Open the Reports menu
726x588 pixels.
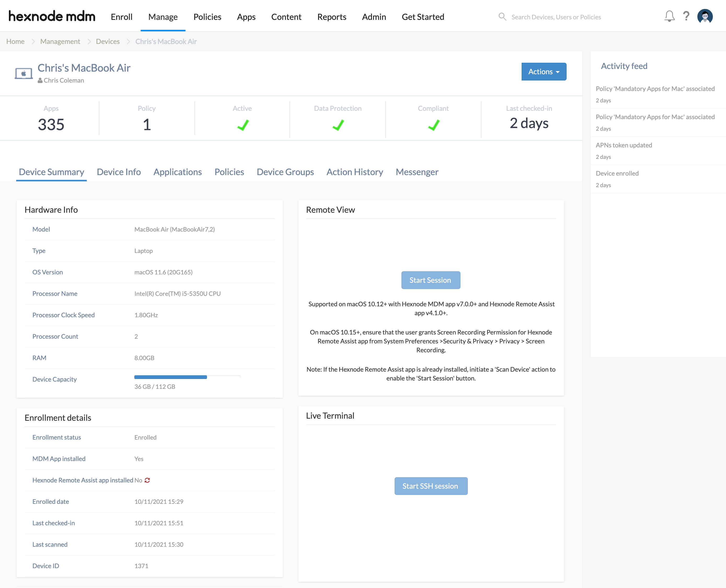pyautogui.click(x=331, y=17)
